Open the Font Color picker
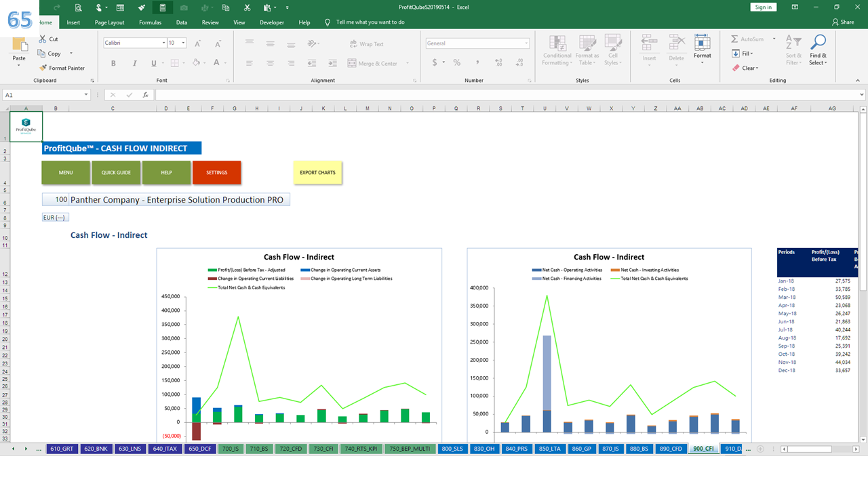 pos(216,63)
